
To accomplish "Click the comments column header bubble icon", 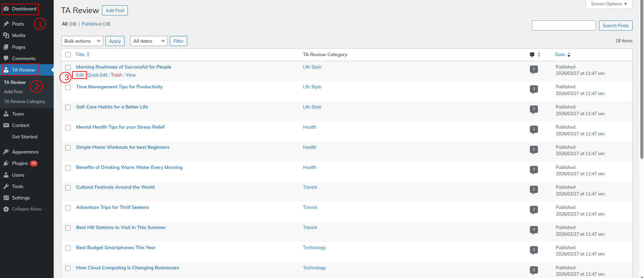I will click(532, 55).
